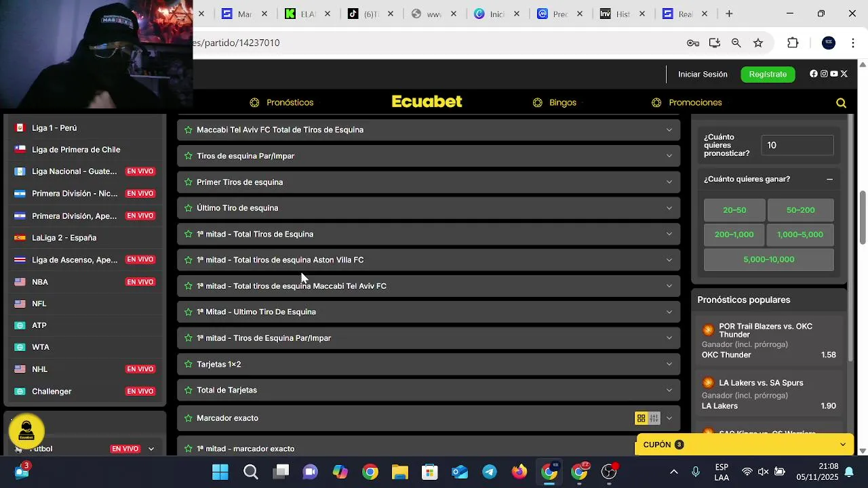Open Windows Start menu
The image size is (868, 488).
[x=220, y=472]
